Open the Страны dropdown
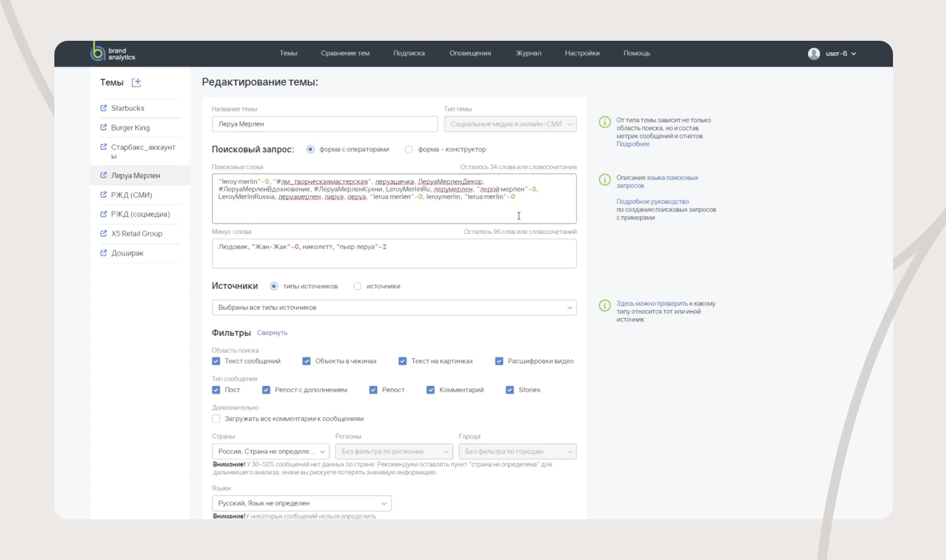This screenshot has height=560, width=946. (270, 451)
